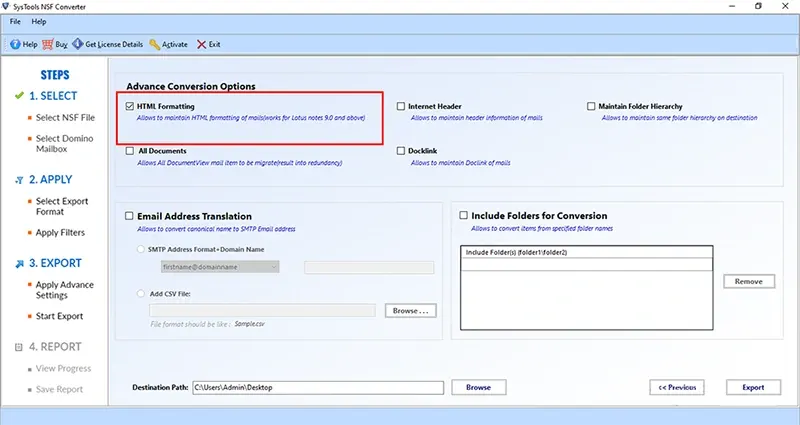Screen dimensions: 800x425
Task: Minimize the NSF Converter window
Action: [733, 7]
